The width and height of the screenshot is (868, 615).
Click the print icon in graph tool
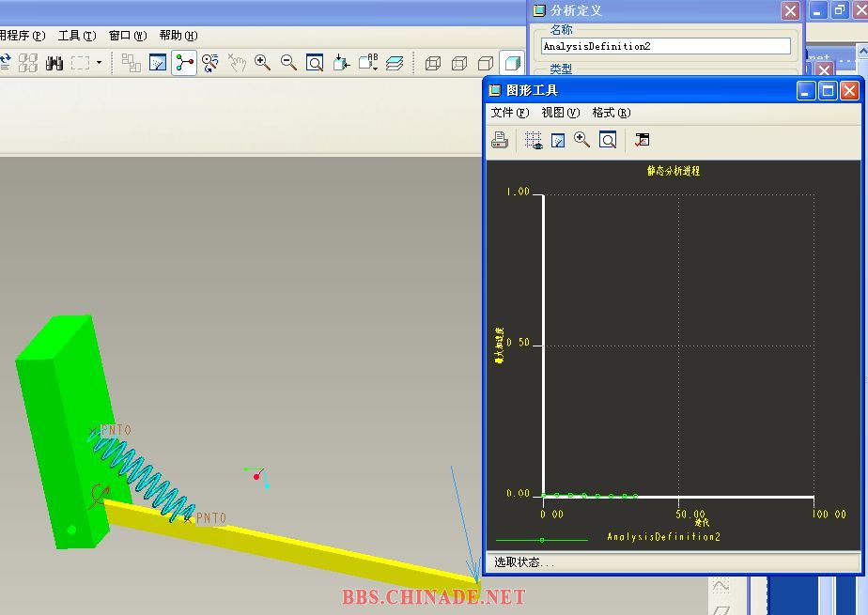tap(500, 140)
